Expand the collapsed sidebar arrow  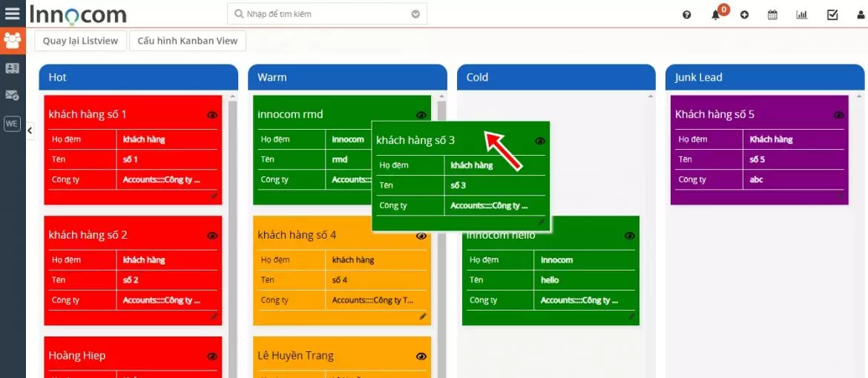tap(30, 130)
